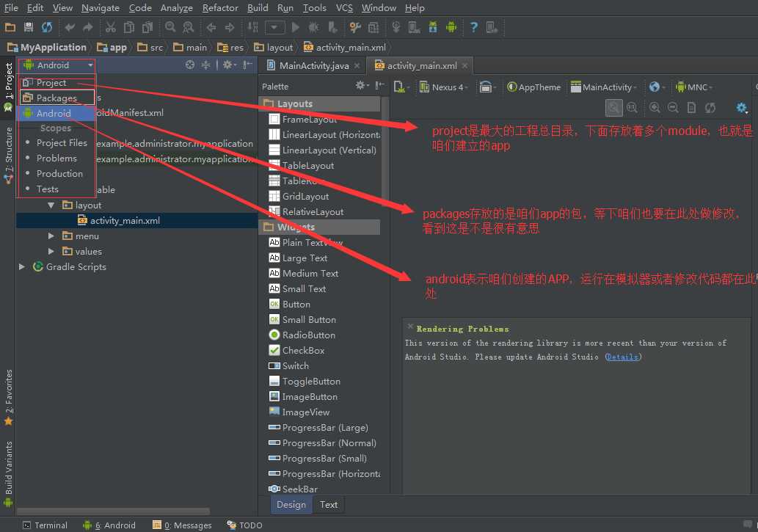
Task: Open the VCS menu
Action: point(344,8)
